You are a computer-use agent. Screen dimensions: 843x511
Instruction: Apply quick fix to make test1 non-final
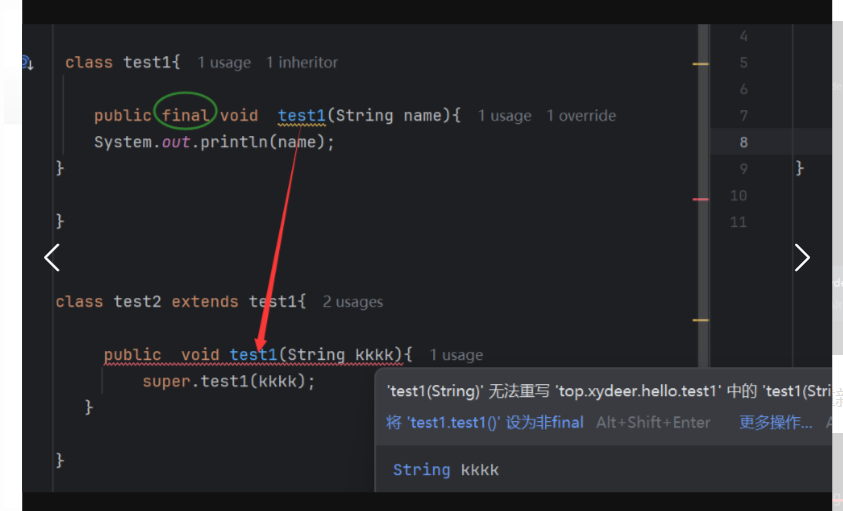coord(485,422)
